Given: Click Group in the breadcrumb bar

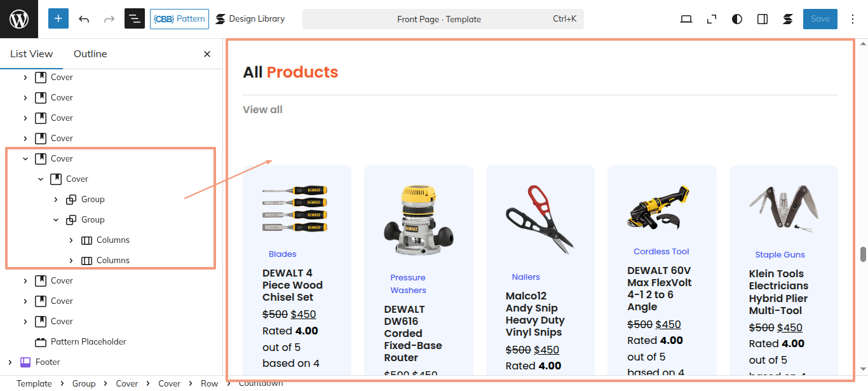Looking at the screenshot, I should pos(84,383).
